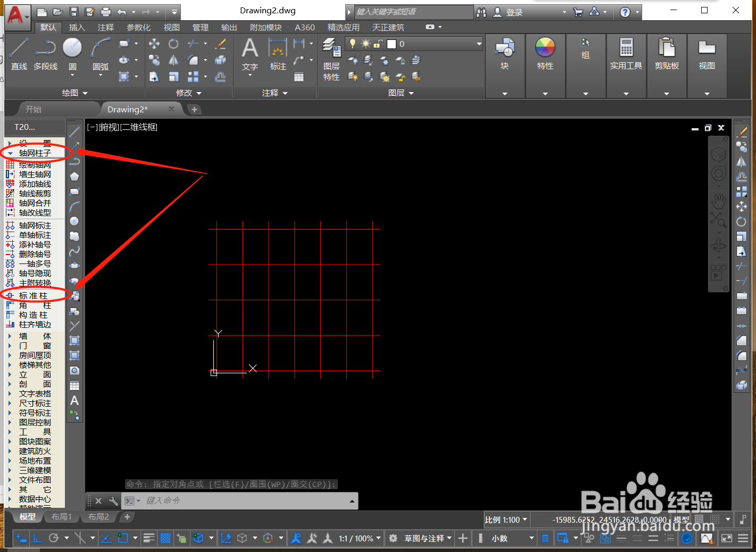756x552 pixels.
Task: Click the Copy tool in the 修改 panel
Action: click(154, 60)
